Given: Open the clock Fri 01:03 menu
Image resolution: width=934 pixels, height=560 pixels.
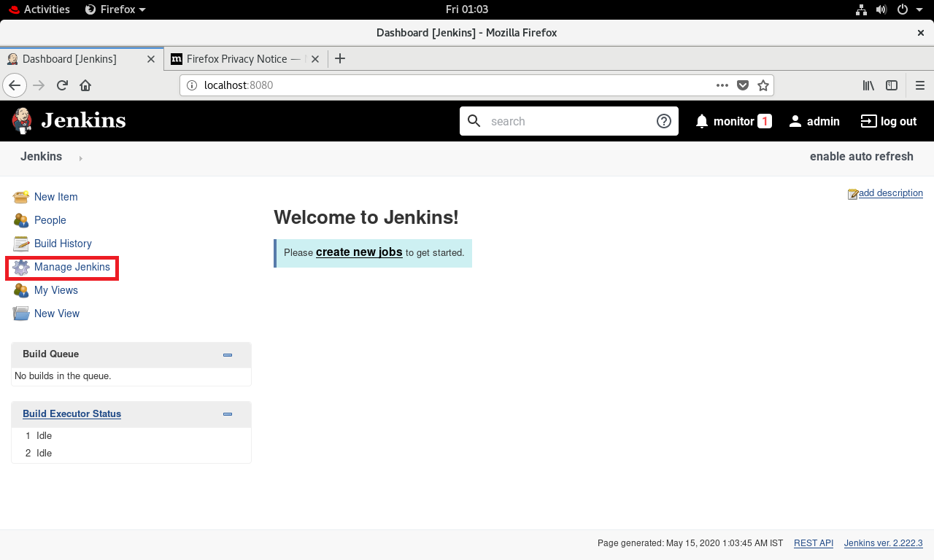Looking at the screenshot, I should coord(467,9).
